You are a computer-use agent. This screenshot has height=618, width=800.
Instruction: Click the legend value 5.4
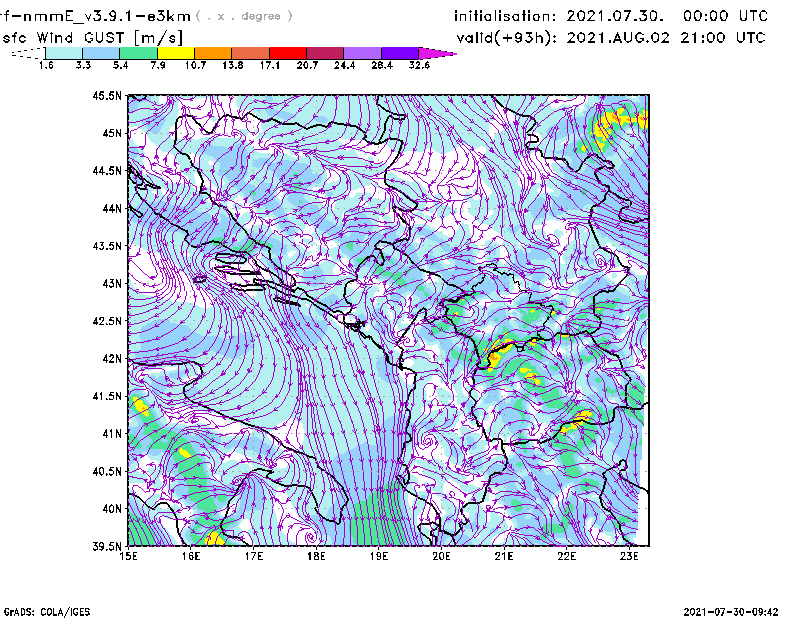point(120,65)
